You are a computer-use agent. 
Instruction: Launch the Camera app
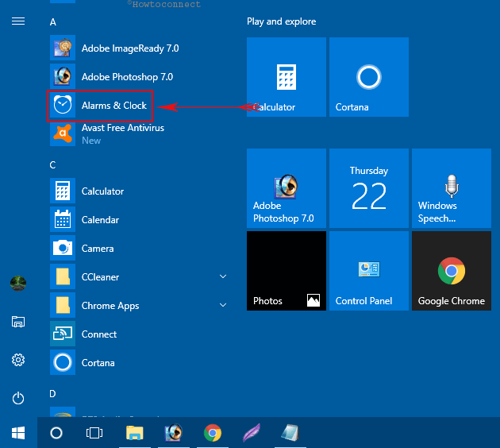[139, 249]
